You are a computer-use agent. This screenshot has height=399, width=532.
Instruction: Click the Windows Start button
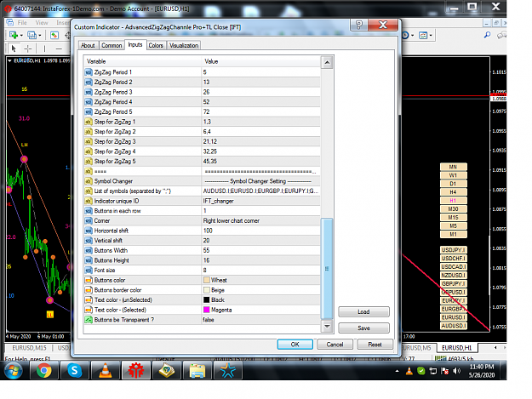pyautogui.click(x=14, y=370)
